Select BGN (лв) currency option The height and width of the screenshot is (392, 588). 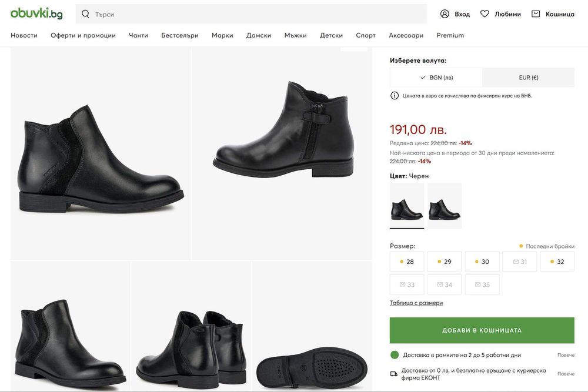(436, 78)
